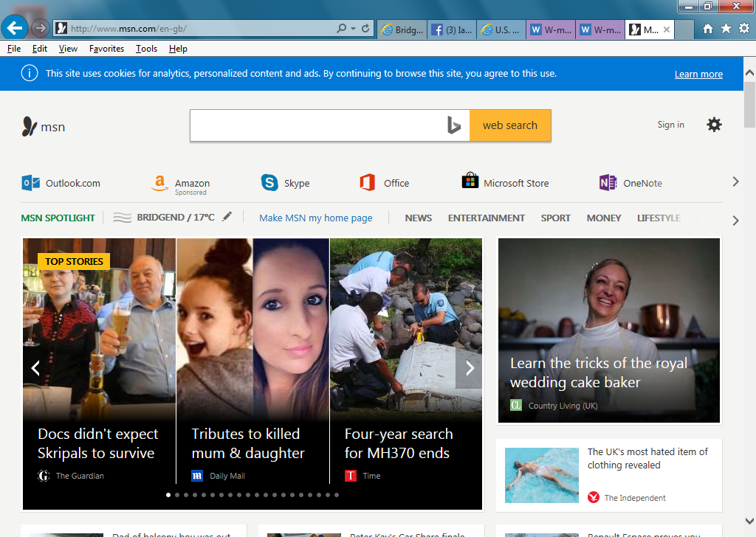Open the address bar search dropdown arrow

[x=352, y=29]
